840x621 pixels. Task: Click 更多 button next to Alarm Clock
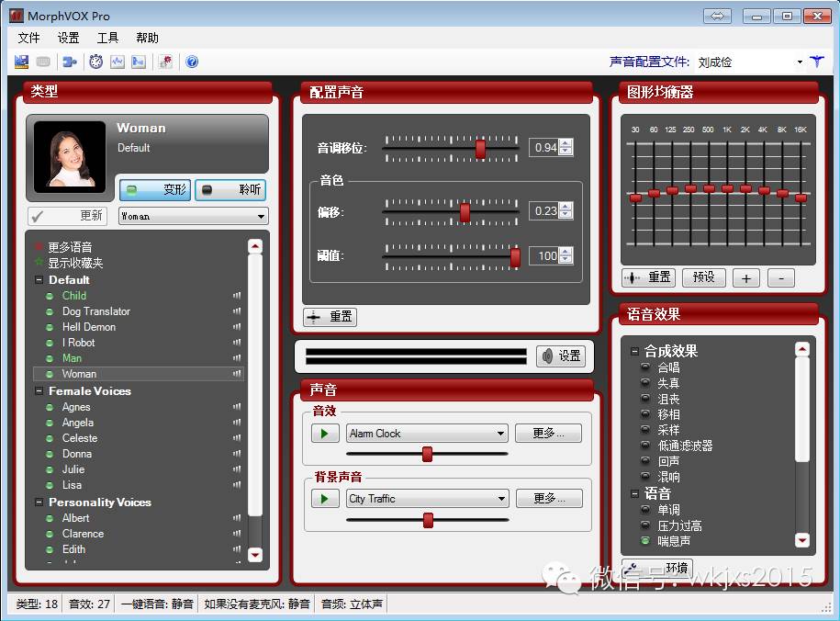tap(548, 434)
